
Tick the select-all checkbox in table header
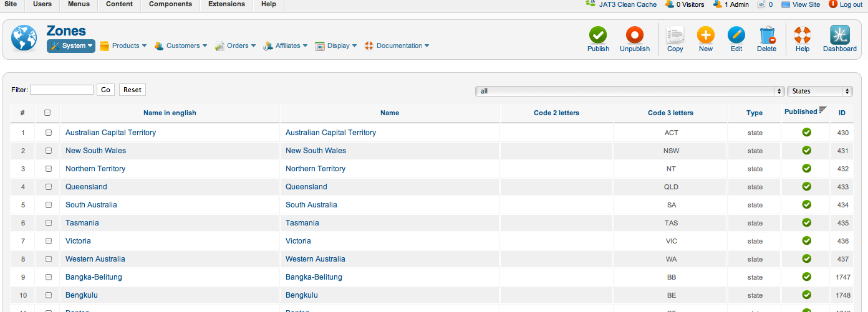pyautogui.click(x=47, y=113)
